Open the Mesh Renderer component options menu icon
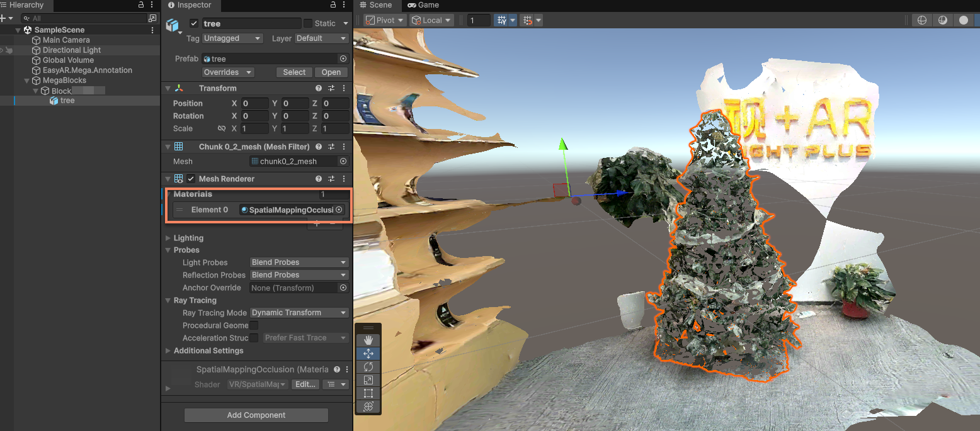The width and height of the screenshot is (980, 431). (344, 178)
